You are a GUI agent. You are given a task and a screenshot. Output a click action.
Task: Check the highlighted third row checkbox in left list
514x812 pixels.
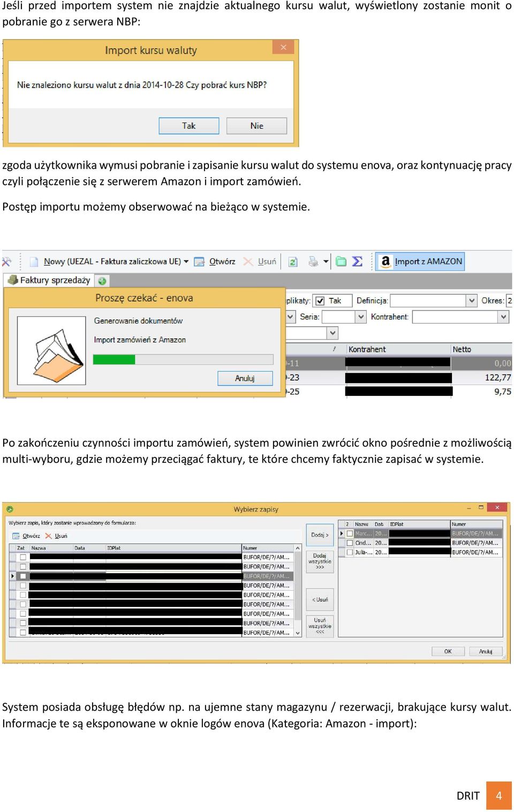pos(23,576)
